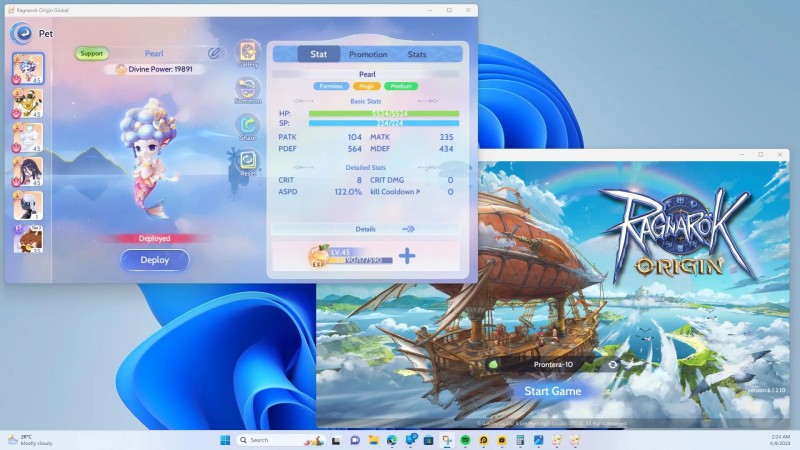This screenshot has height=450, width=800.
Task: Select the grey-haired level 1 pet thumbnail
Action: tap(28, 206)
